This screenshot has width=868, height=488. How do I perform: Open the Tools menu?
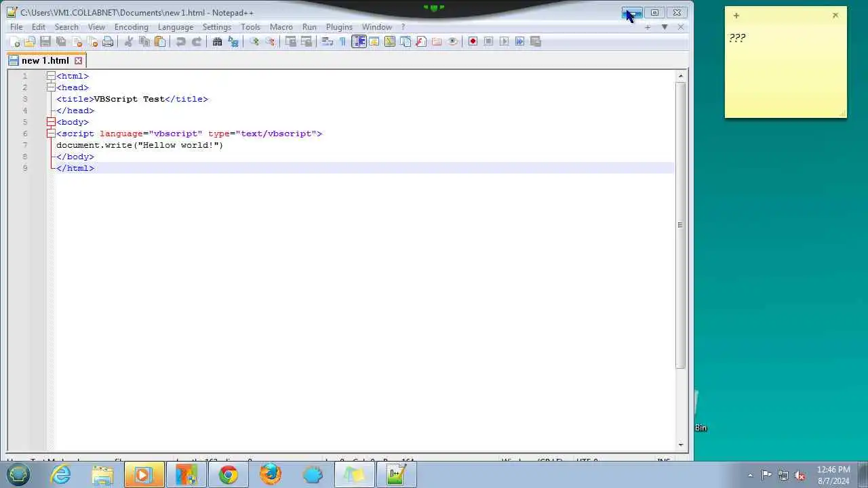250,27
